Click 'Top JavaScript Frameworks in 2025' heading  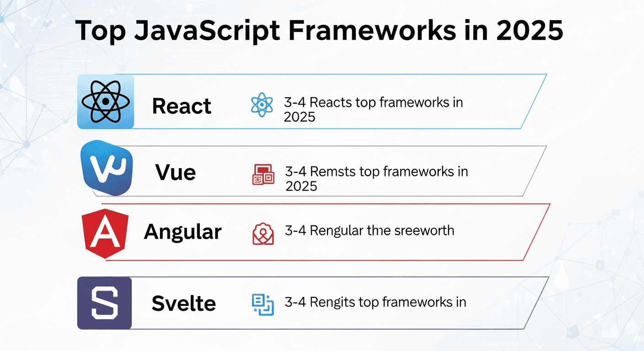pyautogui.click(x=319, y=31)
